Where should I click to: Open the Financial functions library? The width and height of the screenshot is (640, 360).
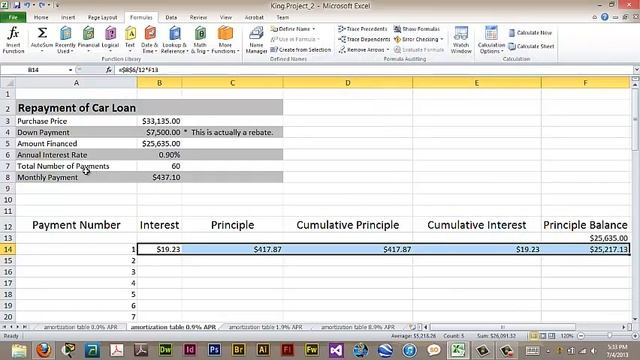pos(89,40)
